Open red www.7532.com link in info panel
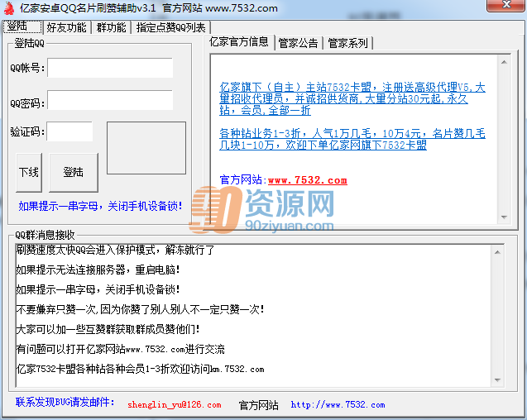This screenshot has height=420, width=527. point(308,180)
